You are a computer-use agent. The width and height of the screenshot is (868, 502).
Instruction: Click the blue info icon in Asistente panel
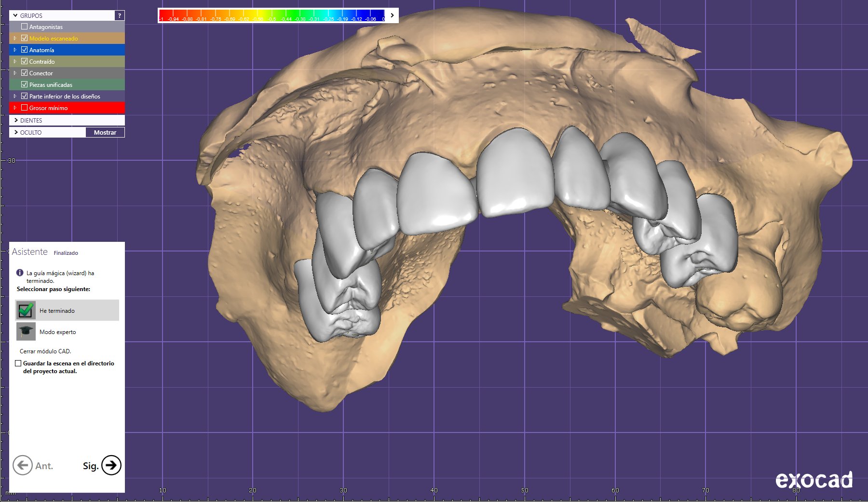pyautogui.click(x=20, y=273)
